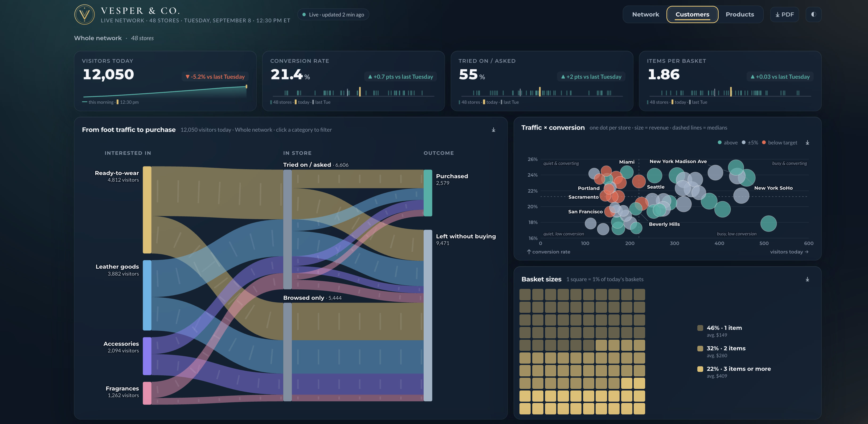868x424 pixels.
Task: Click the avg. $260 basket text
Action: click(717, 355)
